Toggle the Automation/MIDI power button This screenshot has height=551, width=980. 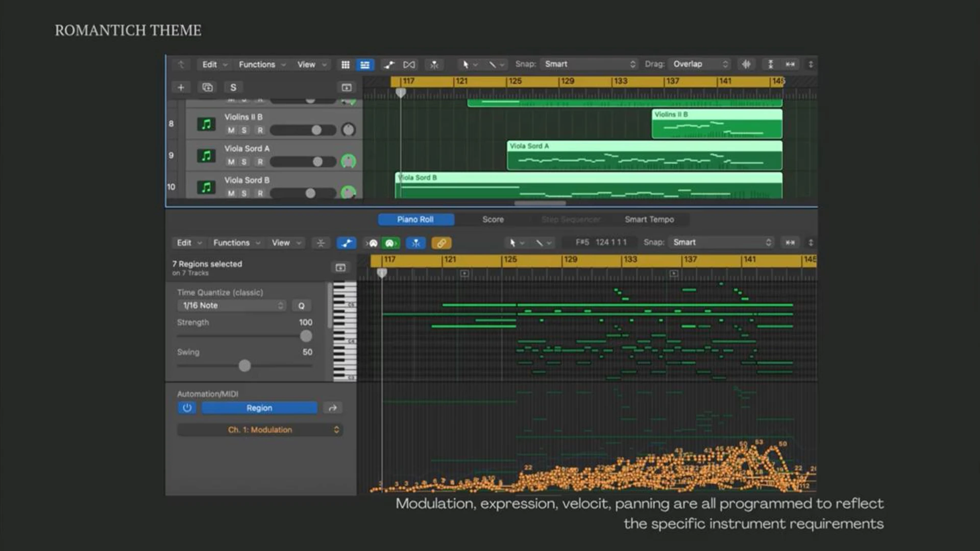pos(187,408)
